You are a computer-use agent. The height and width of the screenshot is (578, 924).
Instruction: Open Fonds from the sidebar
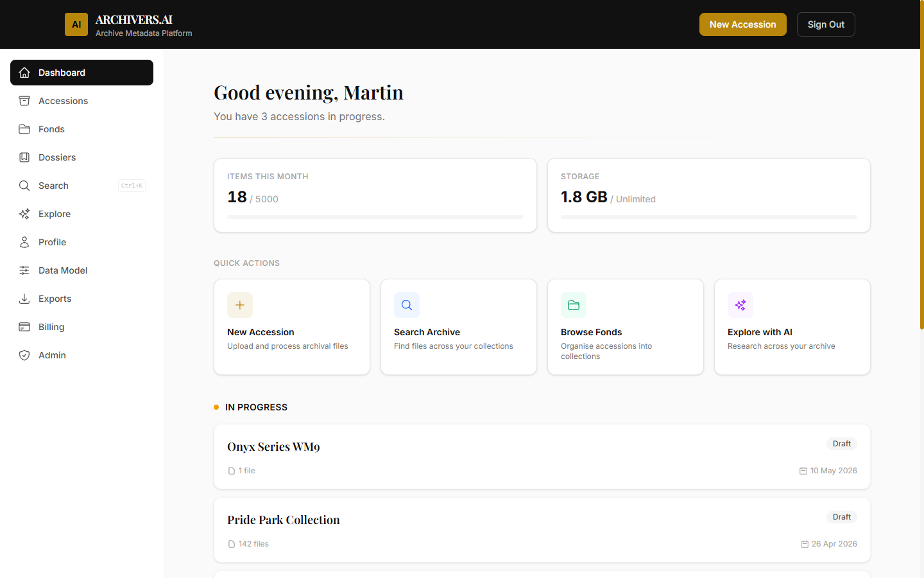pyautogui.click(x=81, y=129)
